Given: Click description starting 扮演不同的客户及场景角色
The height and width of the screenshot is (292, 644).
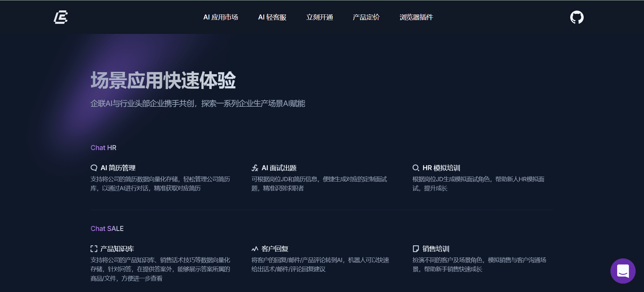Looking at the screenshot, I should [x=479, y=264].
